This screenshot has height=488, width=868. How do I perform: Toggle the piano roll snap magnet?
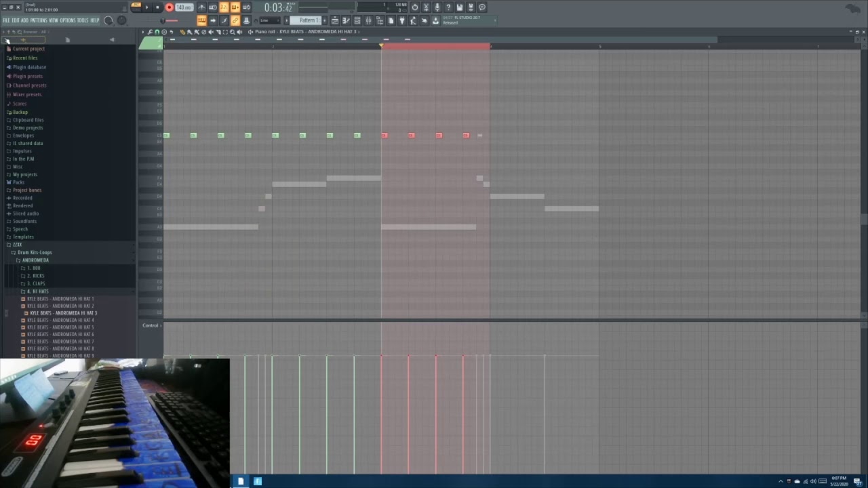coord(157,32)
